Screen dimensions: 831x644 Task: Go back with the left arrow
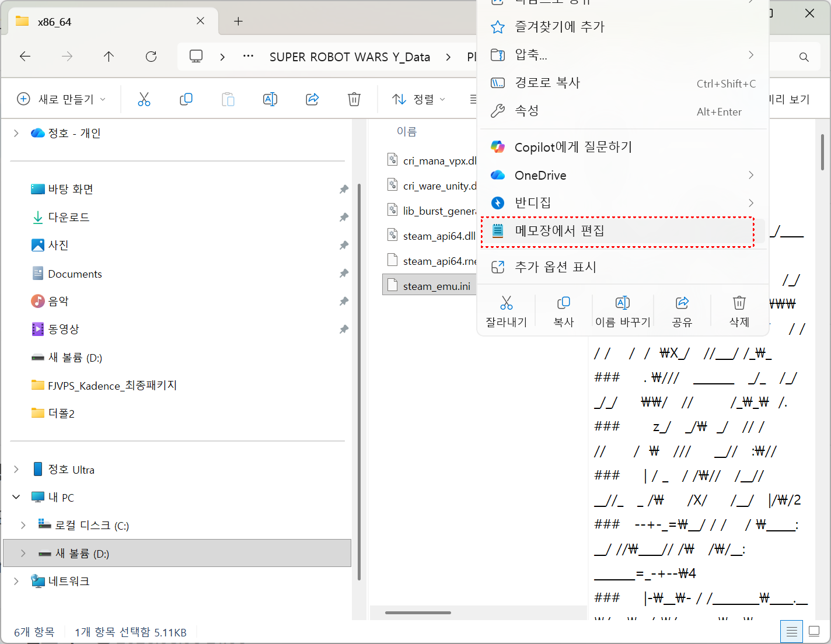[x=25, y=57]
